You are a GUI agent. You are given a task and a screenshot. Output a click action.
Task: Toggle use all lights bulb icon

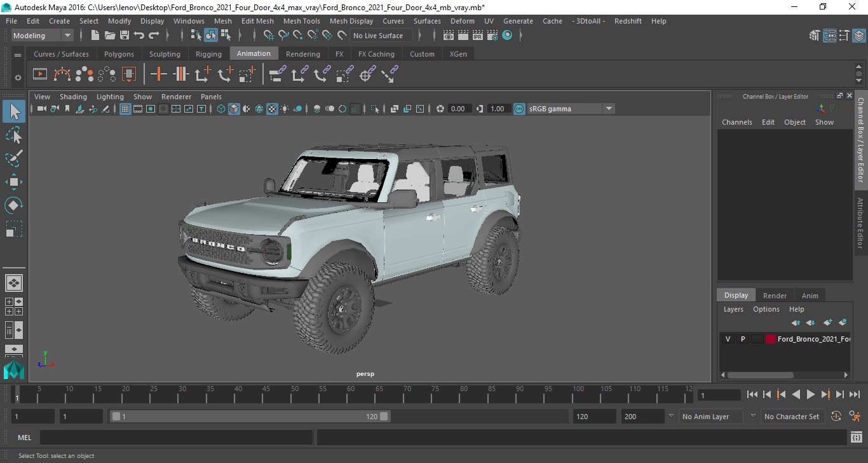(285, 109)
